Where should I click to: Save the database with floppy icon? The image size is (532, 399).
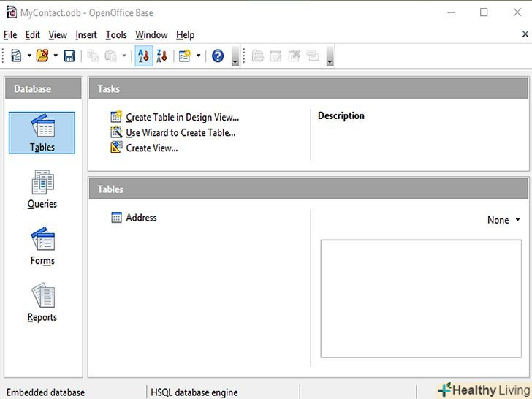[69, 56]
